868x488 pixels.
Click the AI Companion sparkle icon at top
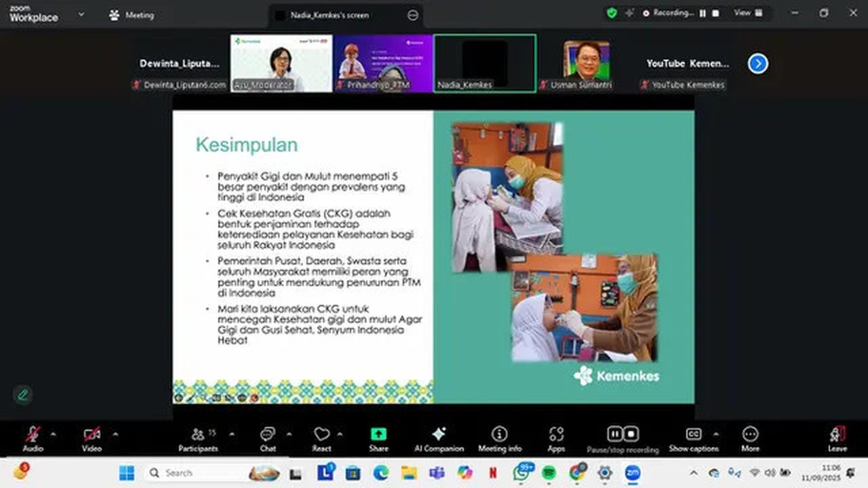pos(629,13)
